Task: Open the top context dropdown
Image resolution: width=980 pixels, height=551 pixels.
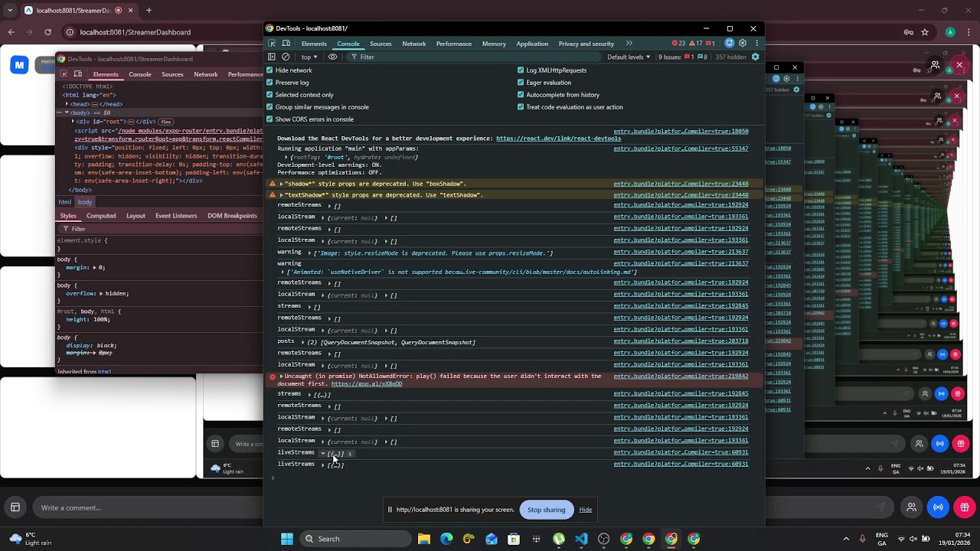Action: click(x=309, y=57)
